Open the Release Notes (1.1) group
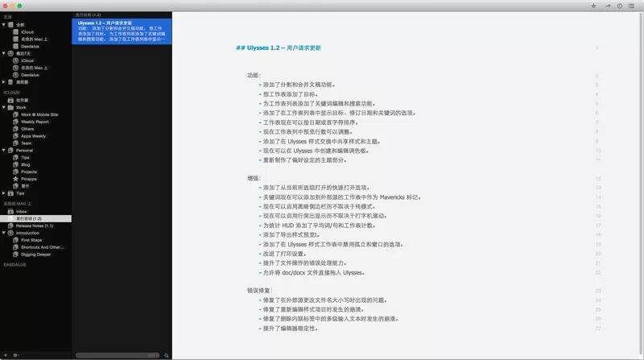The width and height of the screenshot is (644, 360). click(x=35, y=226)
